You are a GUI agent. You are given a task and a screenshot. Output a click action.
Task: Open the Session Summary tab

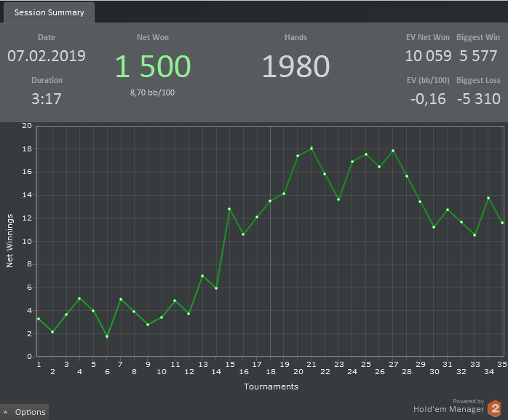pyautogui.click(x=49, y=12)
